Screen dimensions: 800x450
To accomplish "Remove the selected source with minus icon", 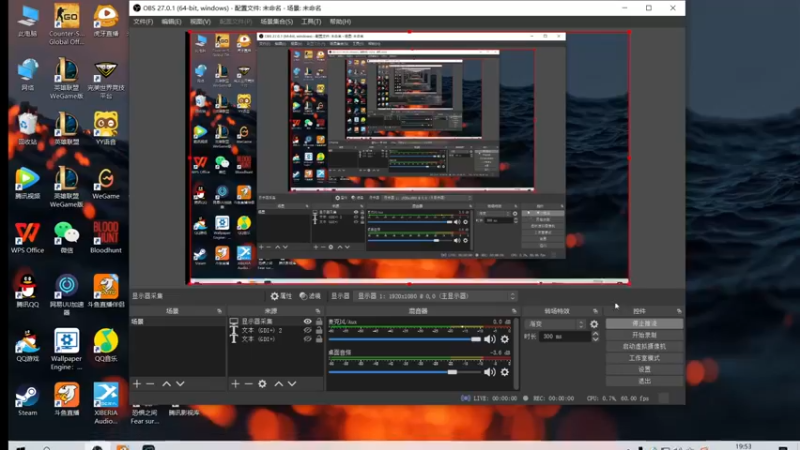I will click(x=248, y=384).
